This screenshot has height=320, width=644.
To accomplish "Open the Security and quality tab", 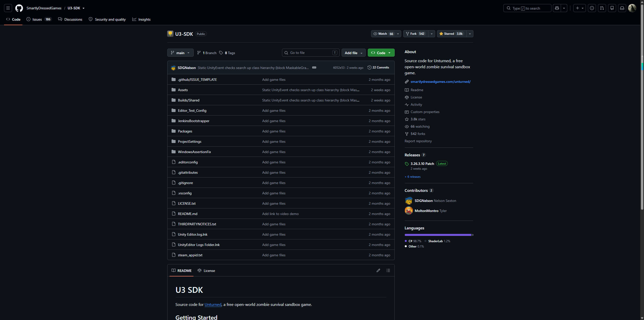I will click(x=107, y=19).
